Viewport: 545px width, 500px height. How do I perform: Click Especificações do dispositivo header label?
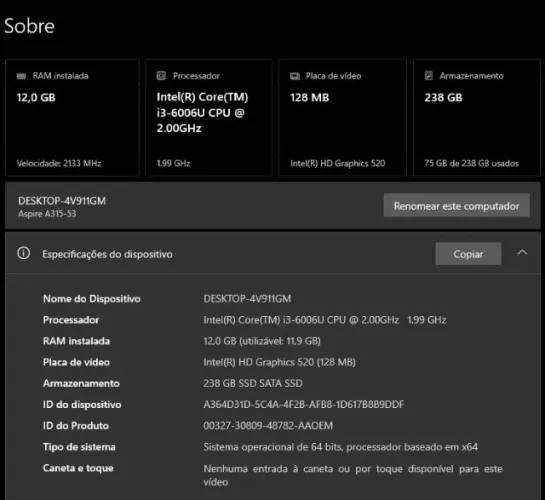click(107, 254)
